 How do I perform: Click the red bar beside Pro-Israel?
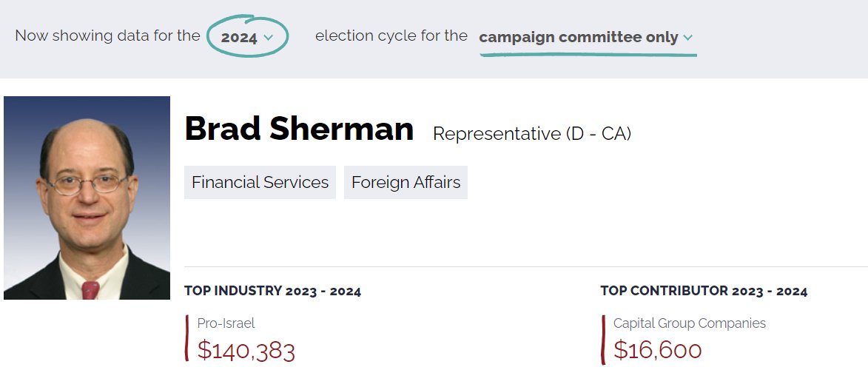point(187,338)
